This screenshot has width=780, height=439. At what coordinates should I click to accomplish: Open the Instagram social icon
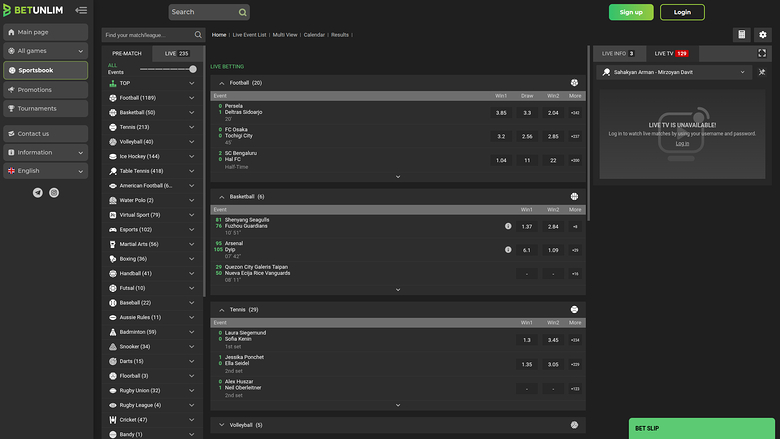pyautogui.click(x=54, y=192)
